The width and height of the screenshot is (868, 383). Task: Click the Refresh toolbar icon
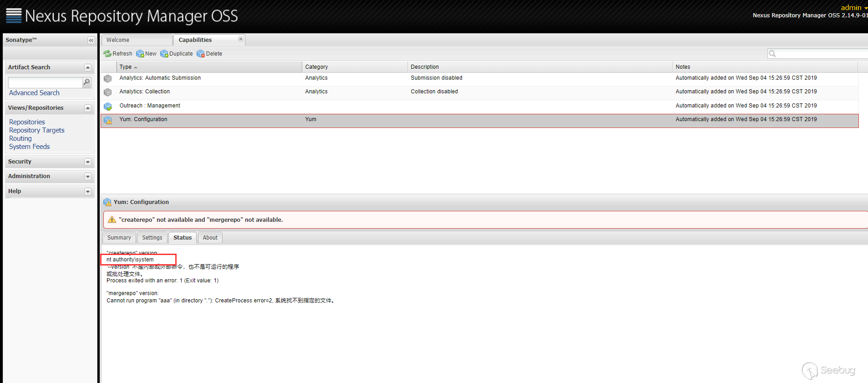[x=107, y=54]
